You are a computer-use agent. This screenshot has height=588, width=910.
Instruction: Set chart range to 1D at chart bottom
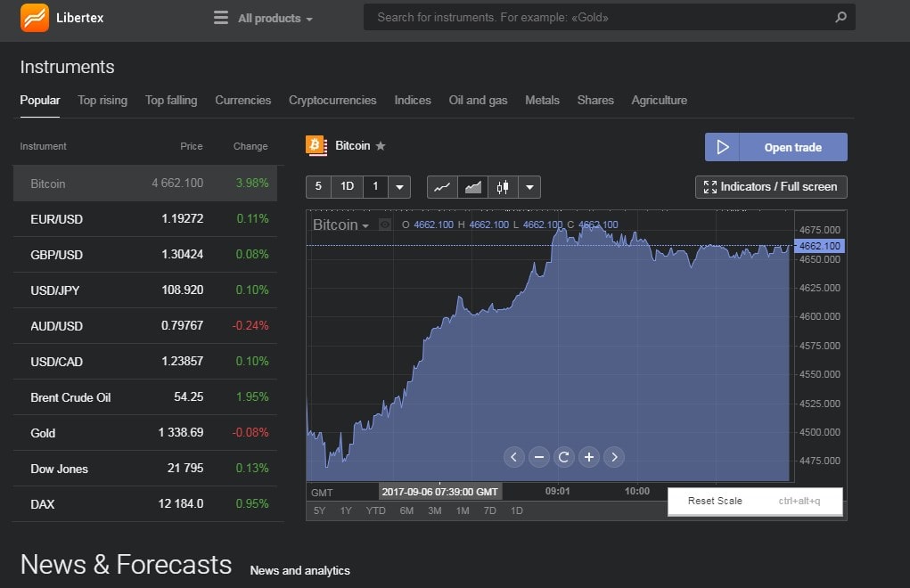click(x=517, y=510)
